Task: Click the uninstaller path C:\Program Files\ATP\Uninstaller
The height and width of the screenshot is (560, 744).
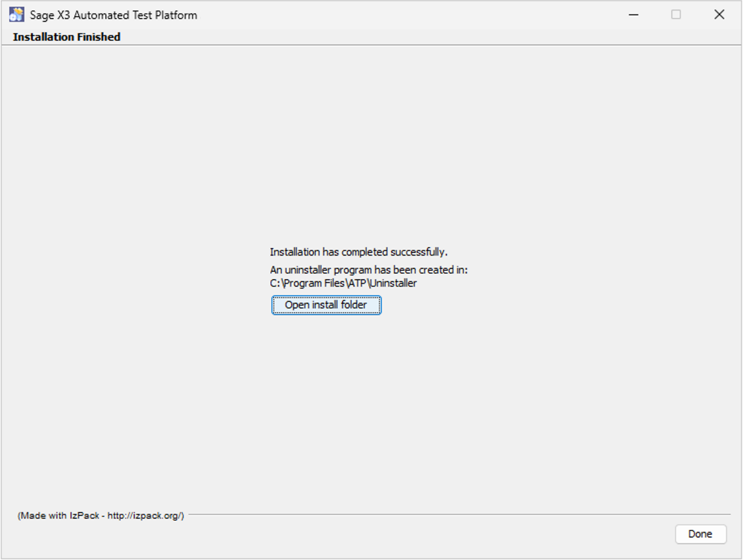Action: pos(343,283)
